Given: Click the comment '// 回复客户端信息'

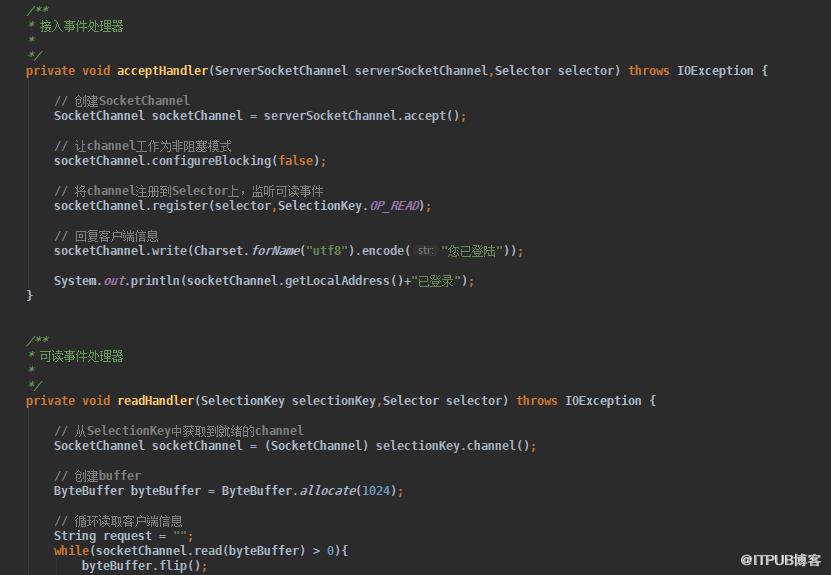Looking at the screenshot, I should [106, 236].
